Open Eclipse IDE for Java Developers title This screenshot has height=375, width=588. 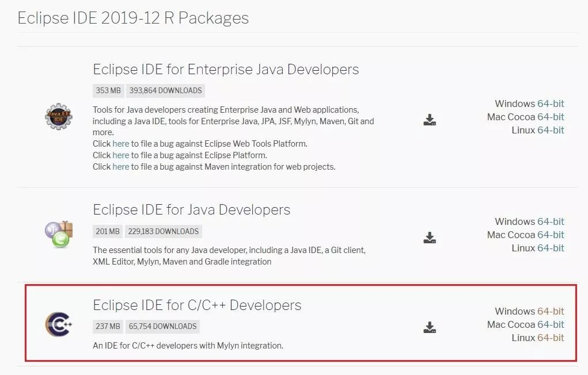(x=191, y=210)
